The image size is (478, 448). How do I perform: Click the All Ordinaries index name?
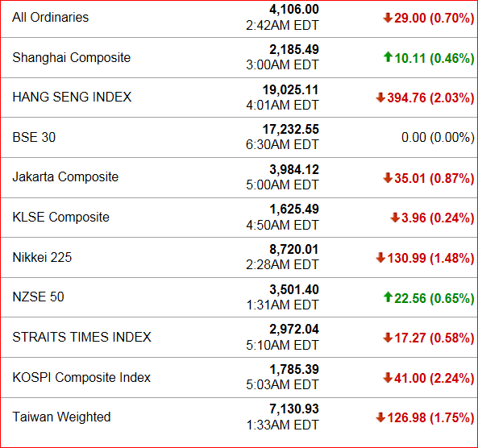(50, 18)
